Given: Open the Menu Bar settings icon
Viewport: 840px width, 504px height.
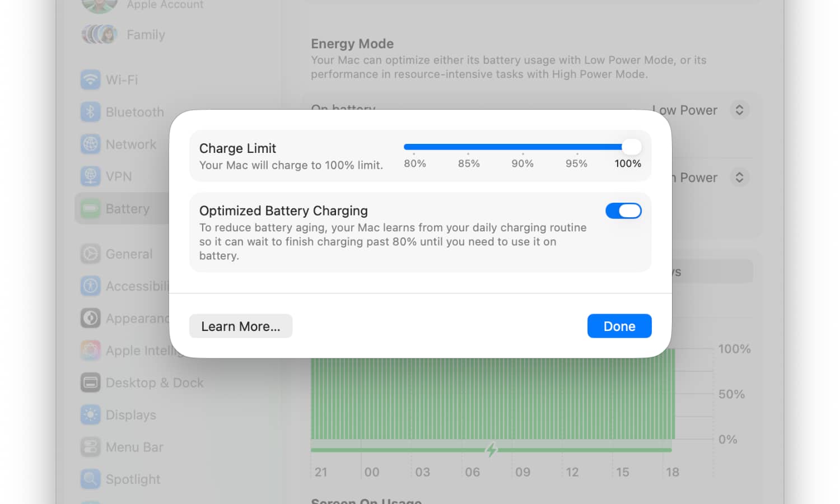Looking at the screenshot, I should (x=91, y=447).
